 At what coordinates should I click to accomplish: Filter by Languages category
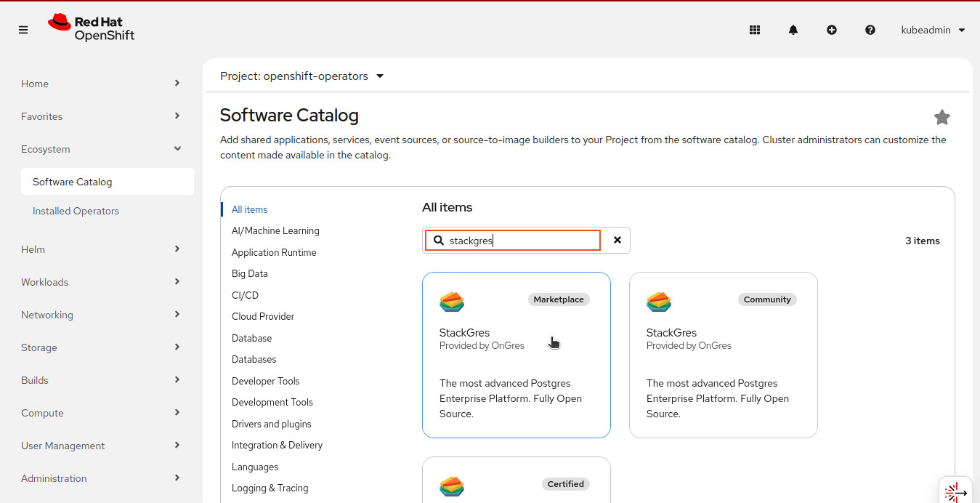(x=255, y=467)
